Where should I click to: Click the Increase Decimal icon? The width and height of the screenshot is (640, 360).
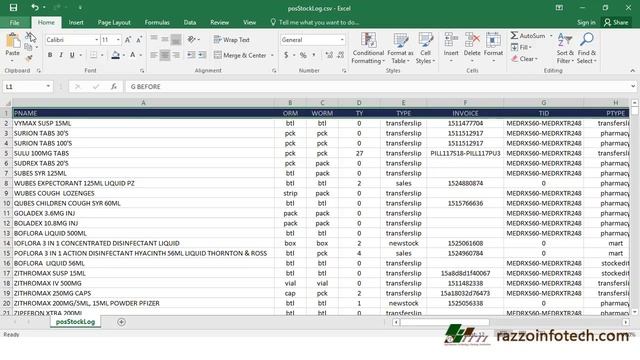pos(329,55)
